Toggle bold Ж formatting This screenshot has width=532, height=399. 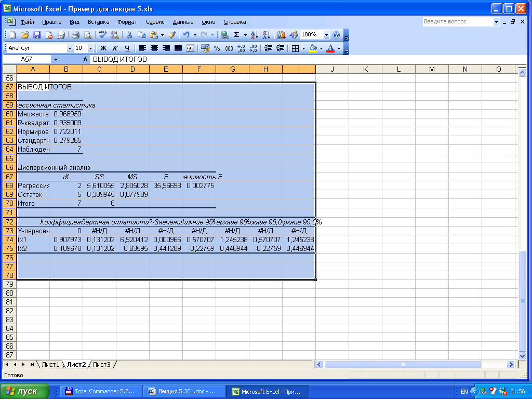tap(103, 48)
